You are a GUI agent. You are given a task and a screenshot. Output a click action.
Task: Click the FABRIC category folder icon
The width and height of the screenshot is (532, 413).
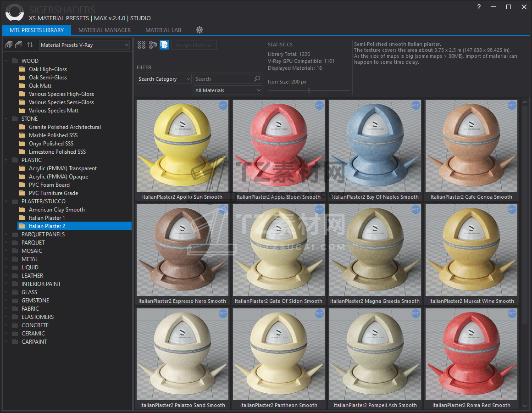[15, 309]
